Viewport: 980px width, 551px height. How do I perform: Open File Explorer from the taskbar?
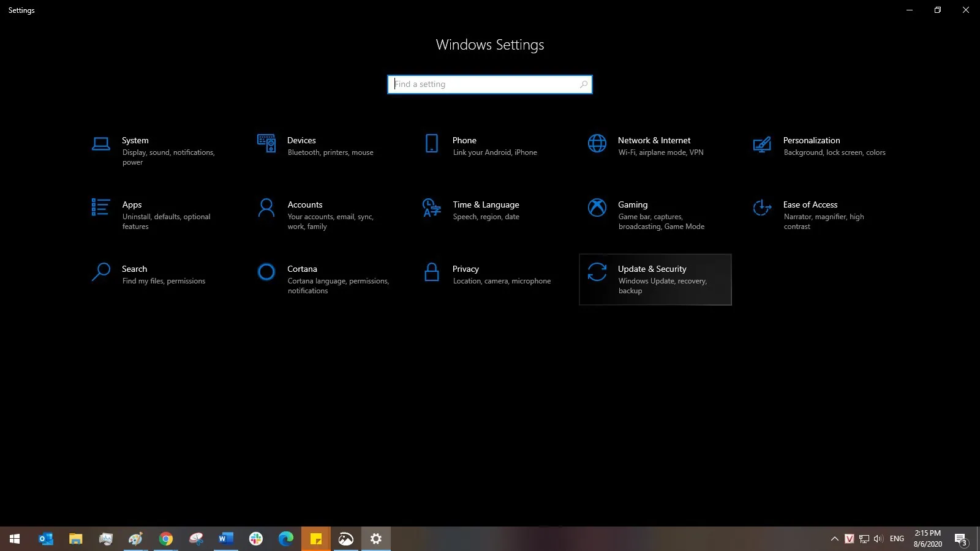(75, 539)
